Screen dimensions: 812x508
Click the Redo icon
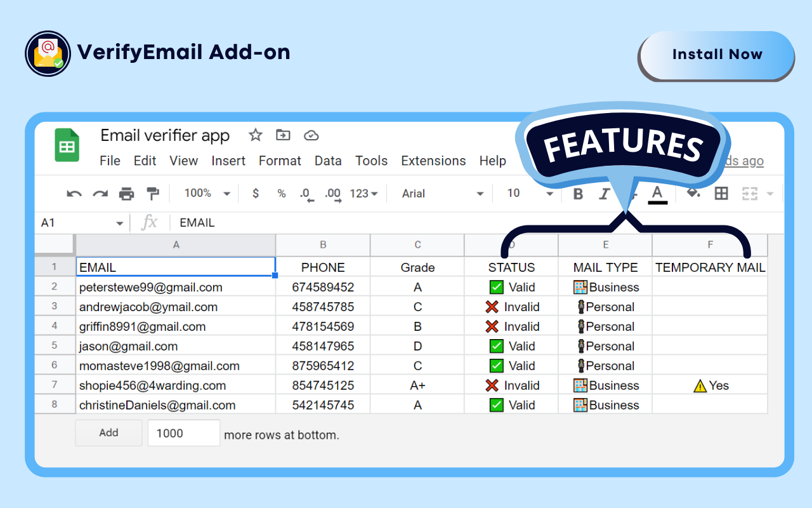99,193
